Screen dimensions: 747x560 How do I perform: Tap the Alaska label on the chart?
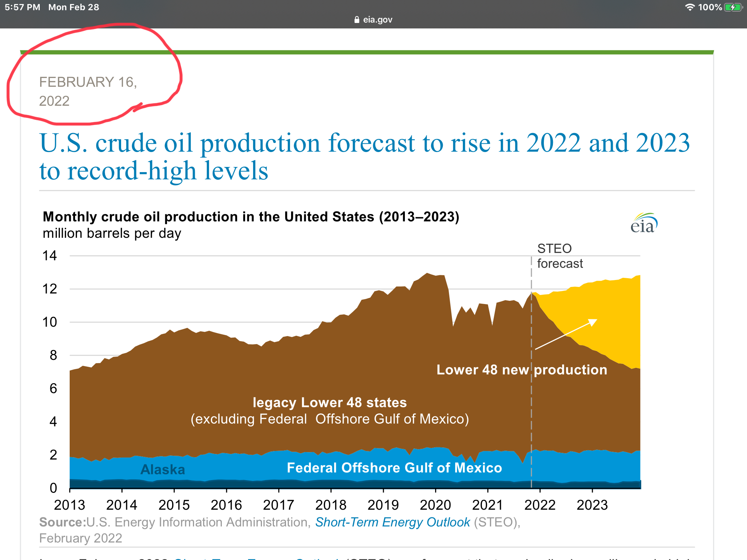coord(163,470)
